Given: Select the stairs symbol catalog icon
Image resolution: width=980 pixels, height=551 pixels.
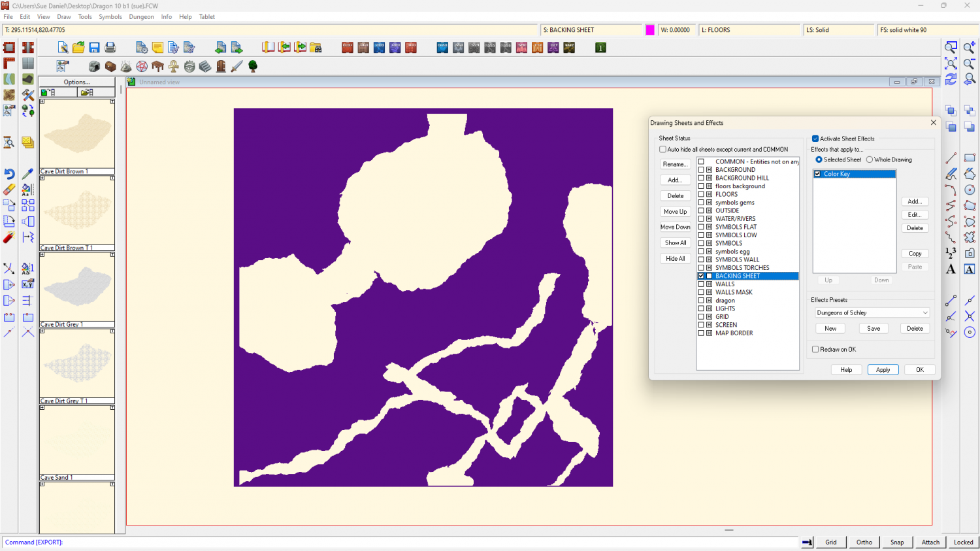Looking at the screenshot, I should point(205,66).
